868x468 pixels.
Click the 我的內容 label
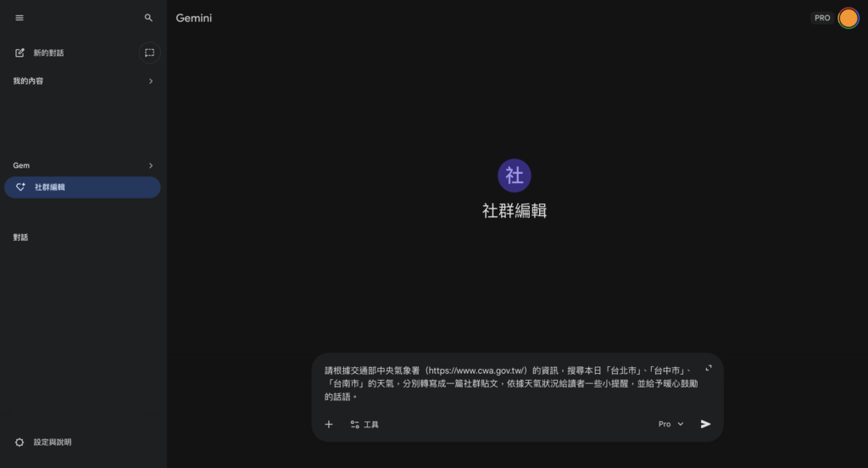[x=28, y=81]
